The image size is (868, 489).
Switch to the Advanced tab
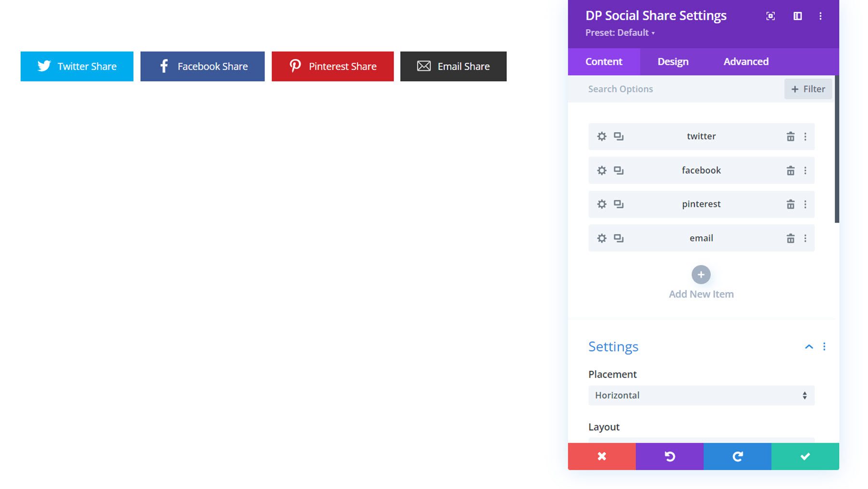pyautogui.click(x=746, y=61)
